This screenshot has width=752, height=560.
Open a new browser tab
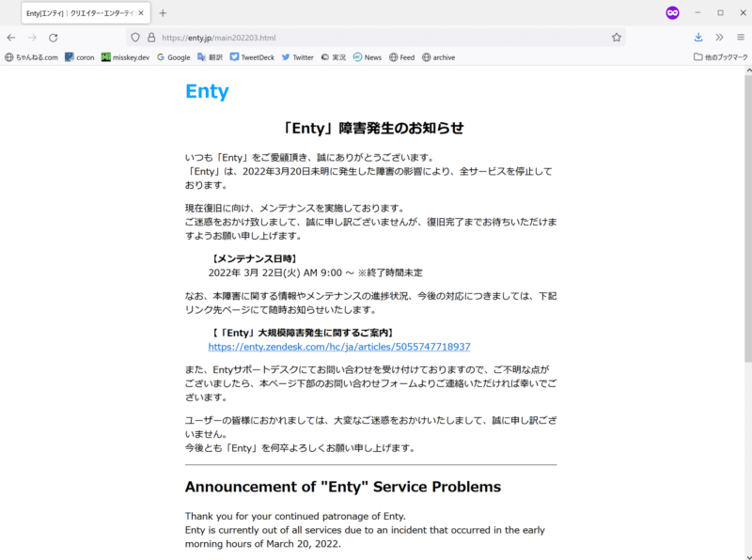coord(163,13)
